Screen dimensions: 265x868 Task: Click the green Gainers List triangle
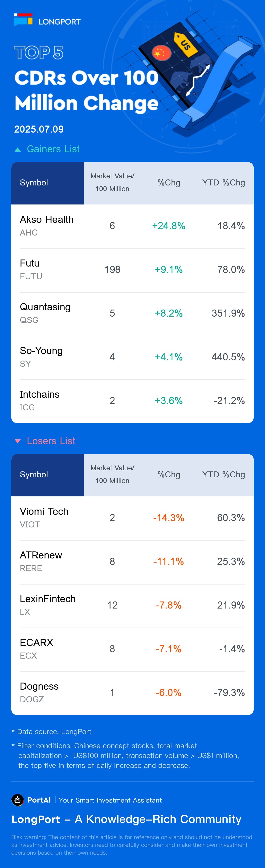coord(18,150)
